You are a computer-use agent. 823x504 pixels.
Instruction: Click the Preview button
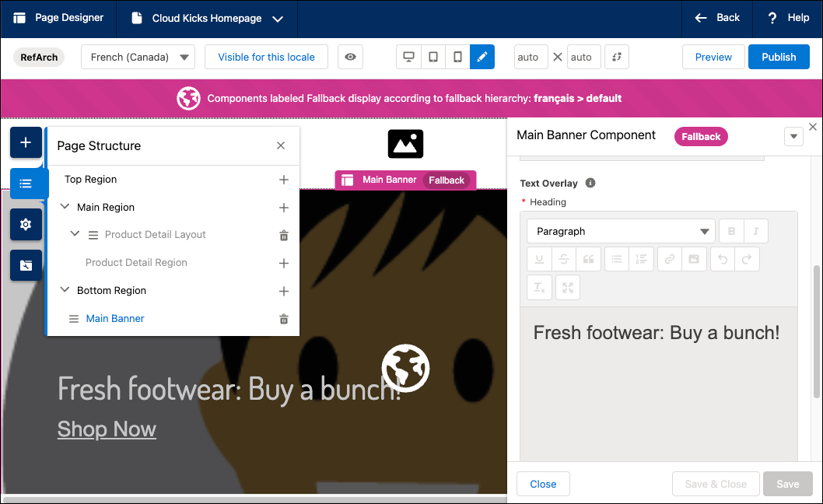click(713, 57)
